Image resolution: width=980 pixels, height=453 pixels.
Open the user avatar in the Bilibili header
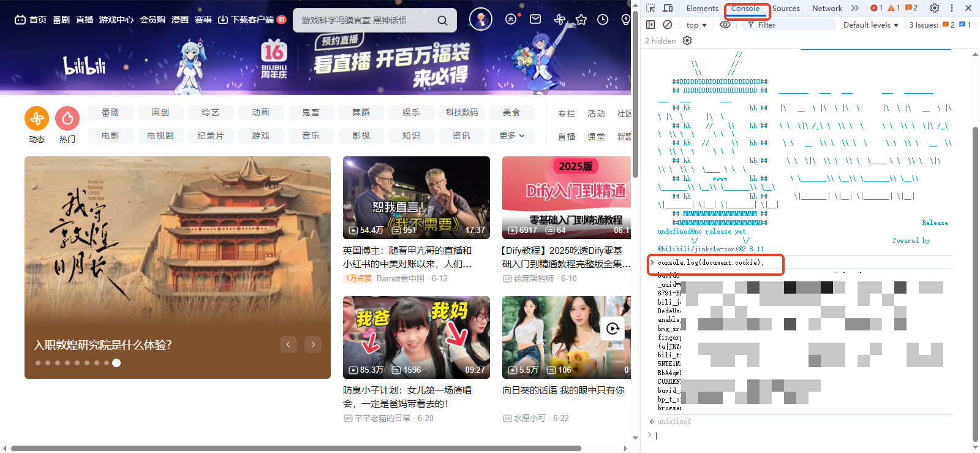[x=481, y=20]
